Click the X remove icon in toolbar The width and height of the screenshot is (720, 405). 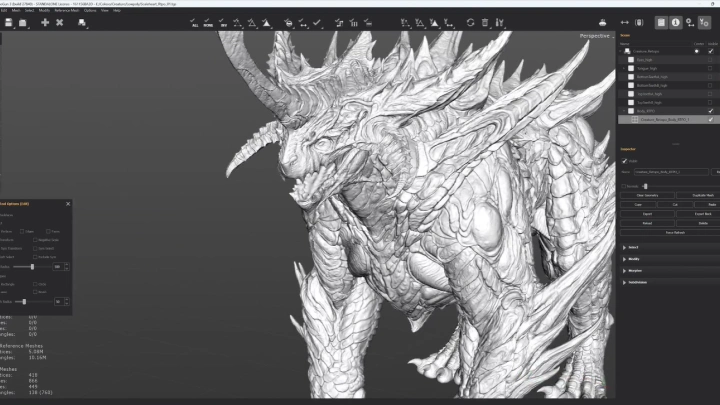tap(59, 22)
